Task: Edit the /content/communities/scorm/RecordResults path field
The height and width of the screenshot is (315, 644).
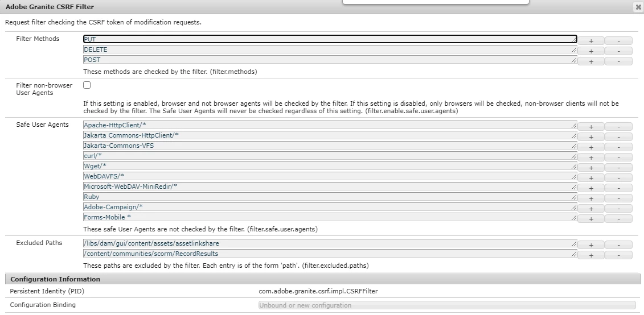Action: [x=330, y=254]
